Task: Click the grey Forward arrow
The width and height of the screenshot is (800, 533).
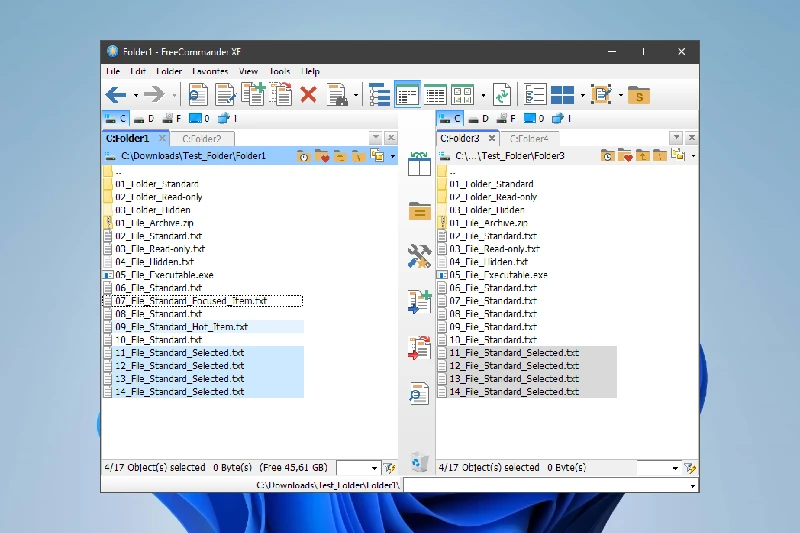Action: (x=154, y=95)
